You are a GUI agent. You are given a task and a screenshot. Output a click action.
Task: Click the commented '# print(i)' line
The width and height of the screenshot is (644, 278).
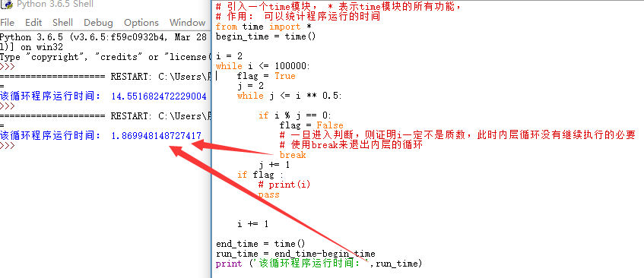pyautogui.click(x=284, y=185)
